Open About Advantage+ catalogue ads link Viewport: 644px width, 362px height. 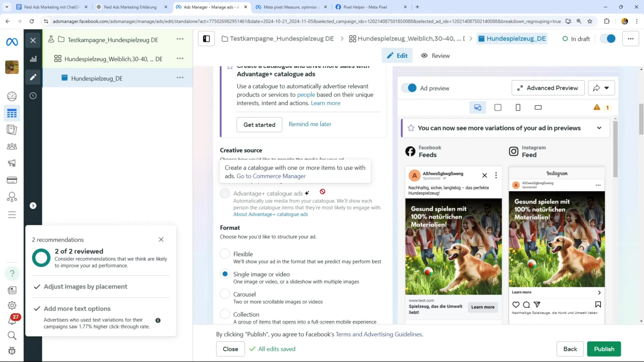tap(270, 215)
